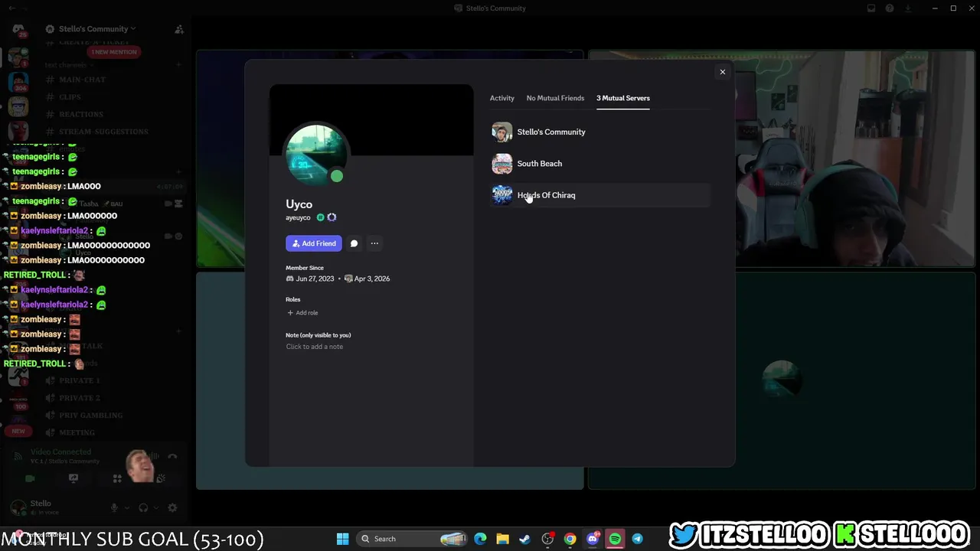Click the green hashtag badge beside ayeuyco

(x=321, y=217)
